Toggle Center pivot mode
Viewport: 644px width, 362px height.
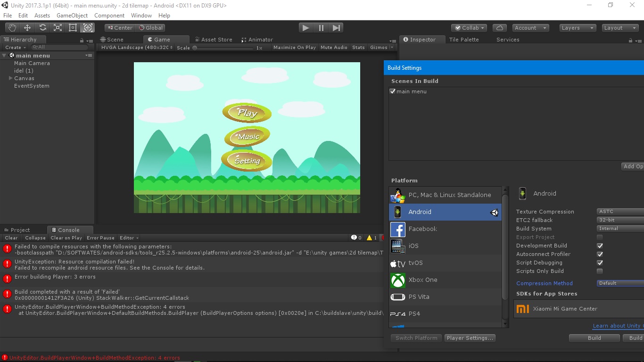(119, 28)
